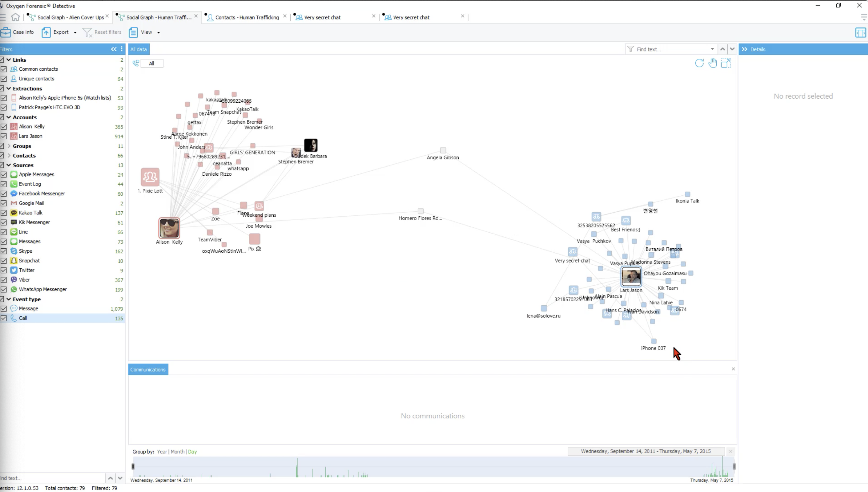Click the All calls filter button
This screenshot has width=868, height=492.
click(x=152, y=63)
